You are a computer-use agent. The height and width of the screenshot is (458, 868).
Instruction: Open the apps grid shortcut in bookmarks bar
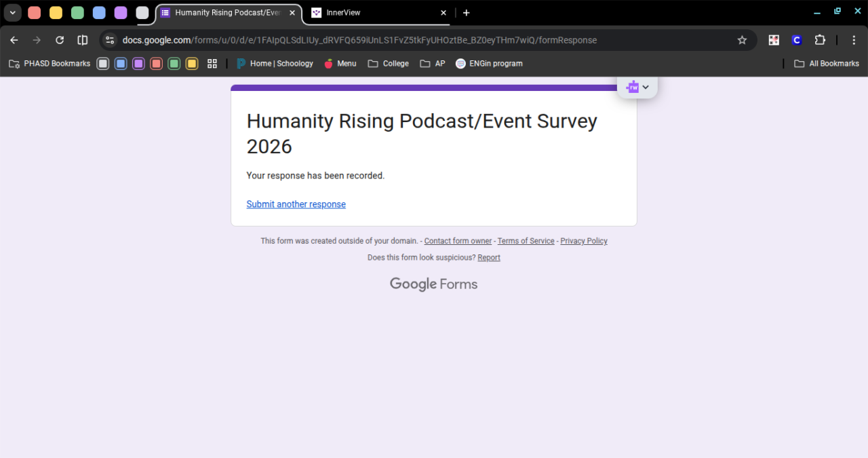212,63
